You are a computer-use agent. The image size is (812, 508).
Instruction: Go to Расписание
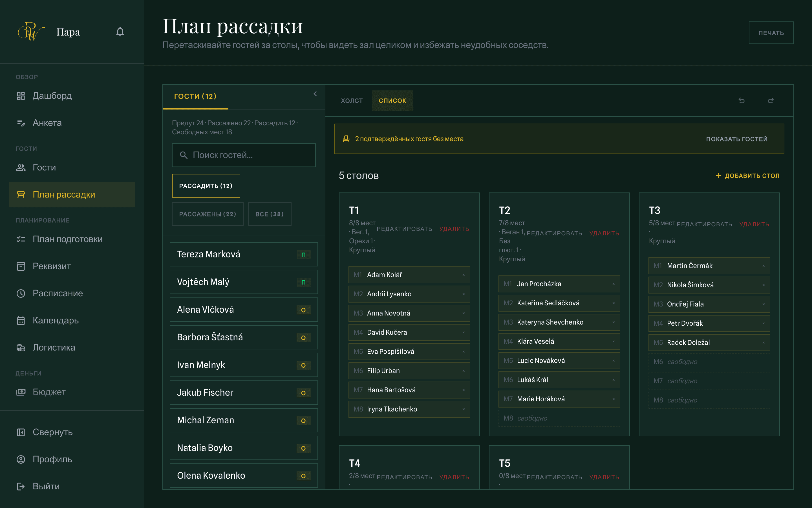click(72, 293)
